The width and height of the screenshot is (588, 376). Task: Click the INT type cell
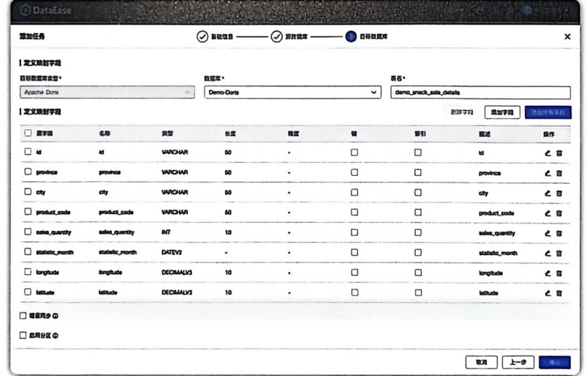click(x=165, y=232)
